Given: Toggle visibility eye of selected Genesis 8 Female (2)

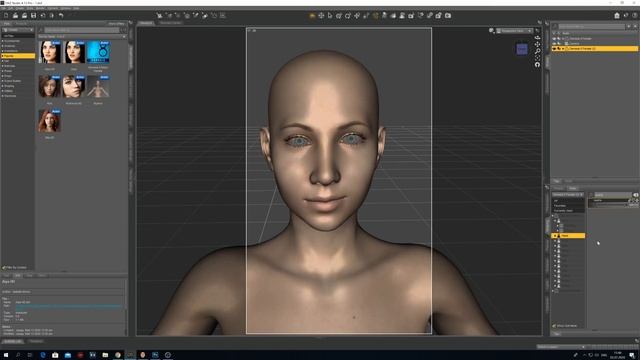Looking at the screenshot, I should click(x=554, y=49).
